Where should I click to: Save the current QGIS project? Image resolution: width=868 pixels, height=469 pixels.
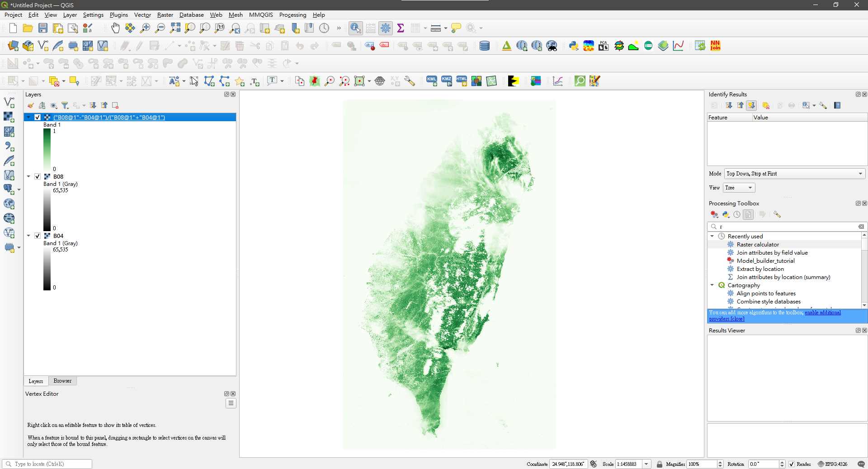43,28
